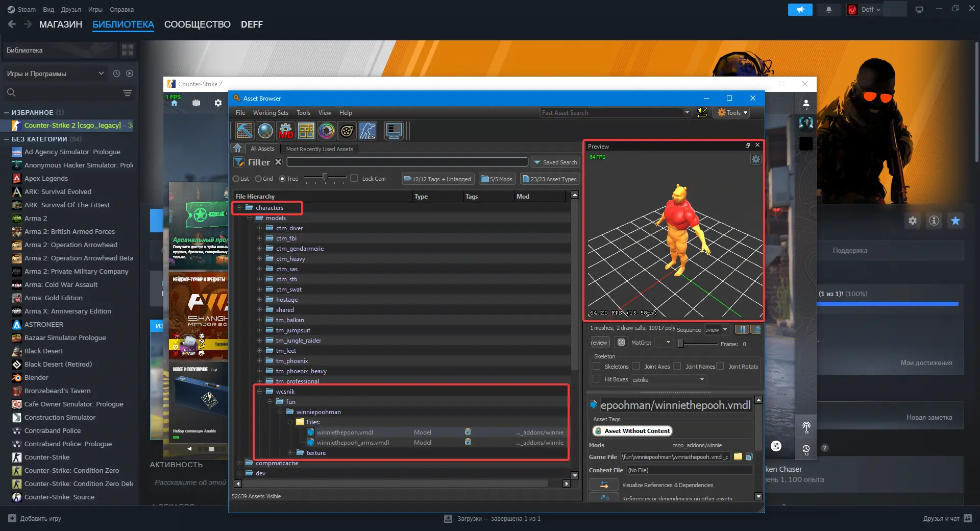Click the 12/12 Tags + Untagged button

(x=437, y=179)
